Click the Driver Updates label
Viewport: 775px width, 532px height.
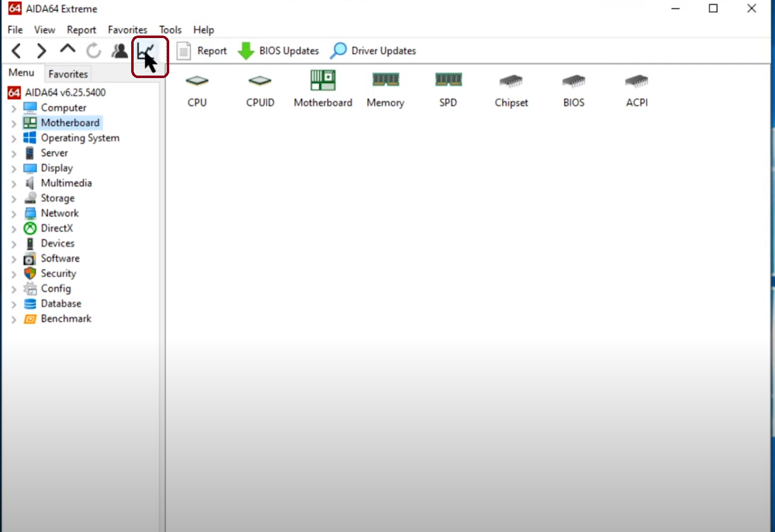(383, 51)
